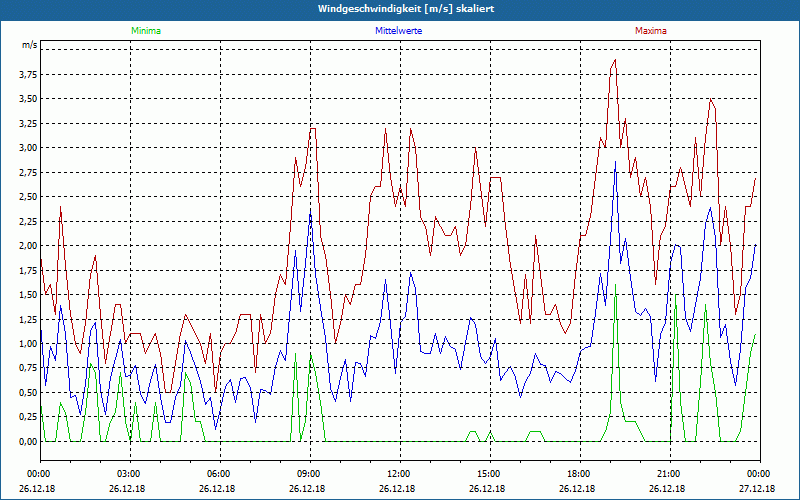Click the 18:00 time axis label
Viewport: 800px width, 500px height.
point(580,474)
